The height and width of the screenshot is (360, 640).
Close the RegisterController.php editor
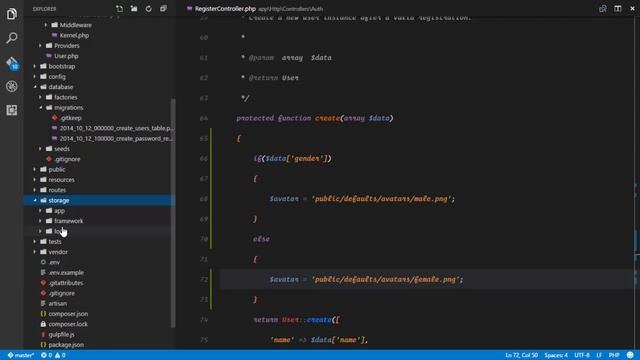pyautogui.click(x=632, y=9)
